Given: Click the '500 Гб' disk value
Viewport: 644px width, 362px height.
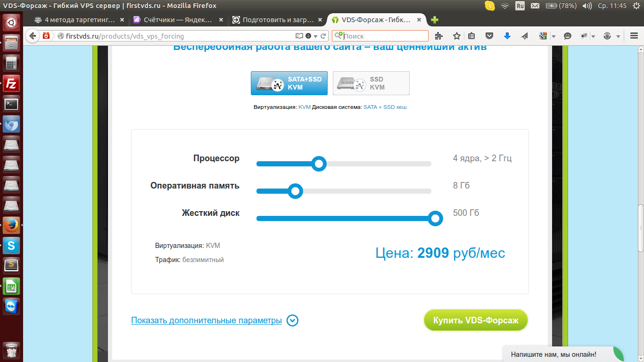Looking at the screenshot, I should point(466,213).
